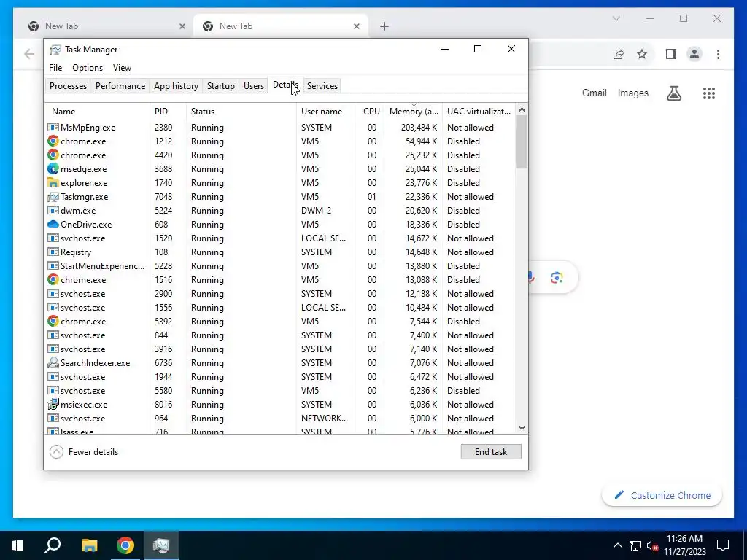
Task: Open a new Chrome tab with plus button
Action: point(384,26)
